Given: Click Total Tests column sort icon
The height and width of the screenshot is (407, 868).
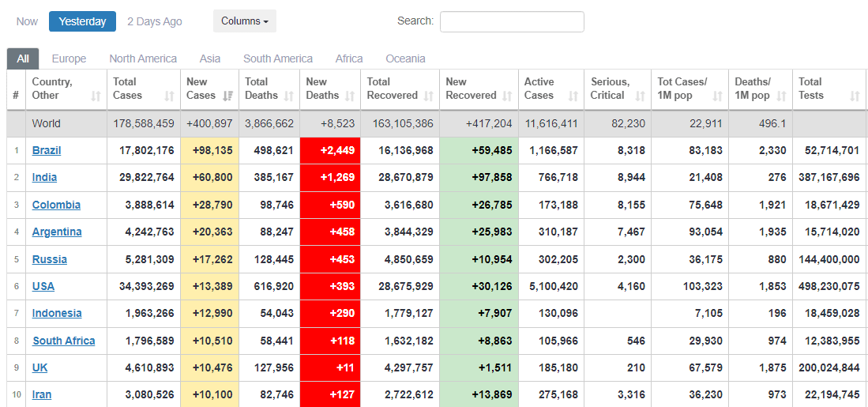Looking at the screenshot, I should pyautogui.click(x=855, y=96).
